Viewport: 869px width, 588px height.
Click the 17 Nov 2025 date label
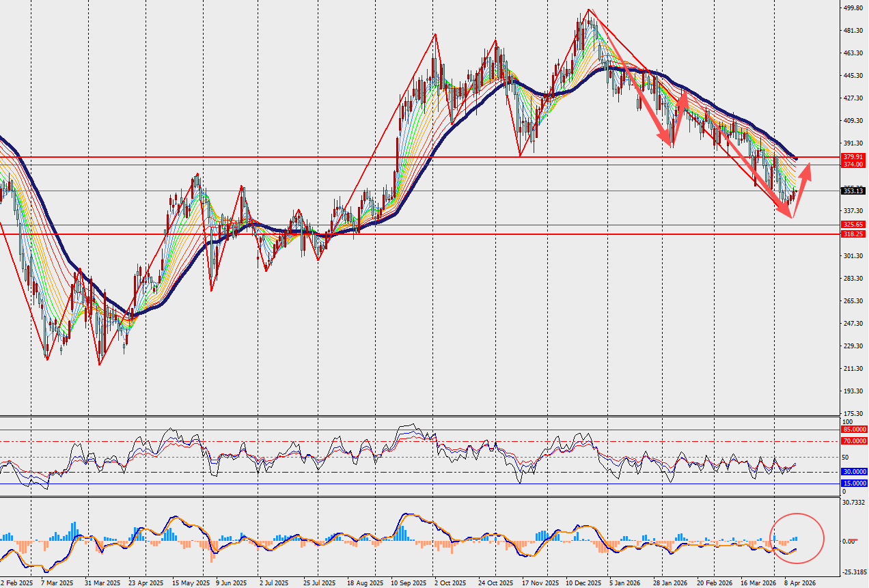(x=540, y=583)
